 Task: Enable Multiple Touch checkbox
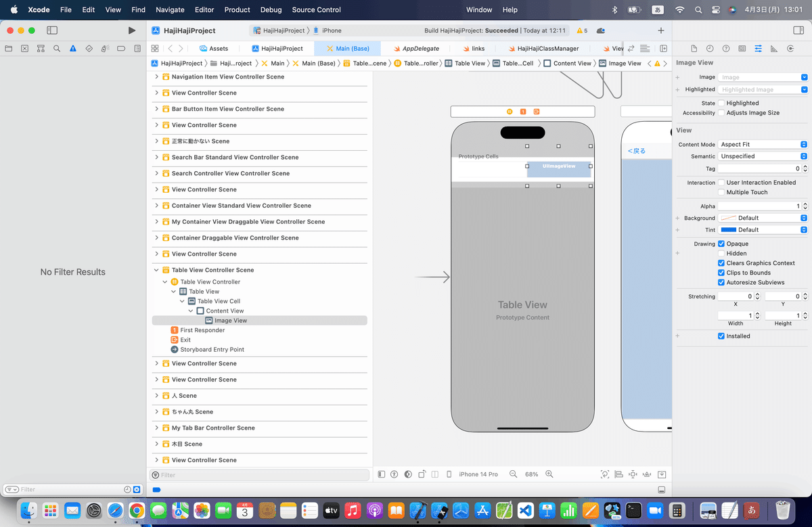(x=721, y=192)
